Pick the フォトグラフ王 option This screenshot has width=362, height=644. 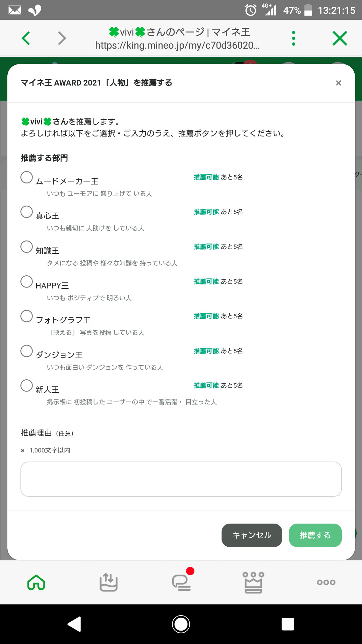tap(27, 316)
